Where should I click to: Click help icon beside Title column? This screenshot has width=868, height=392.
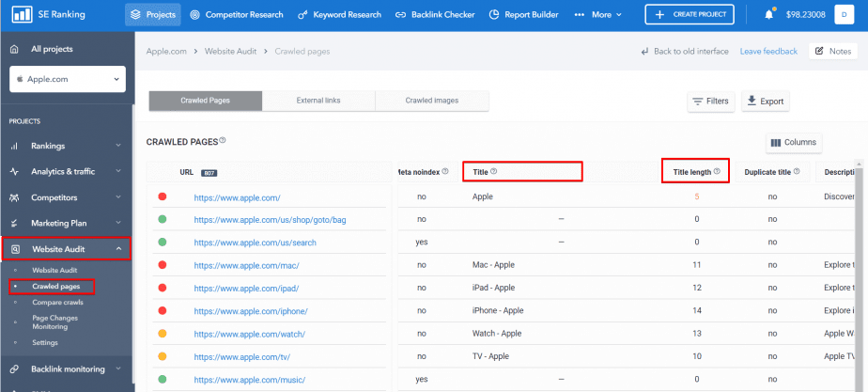click(494, 172)
